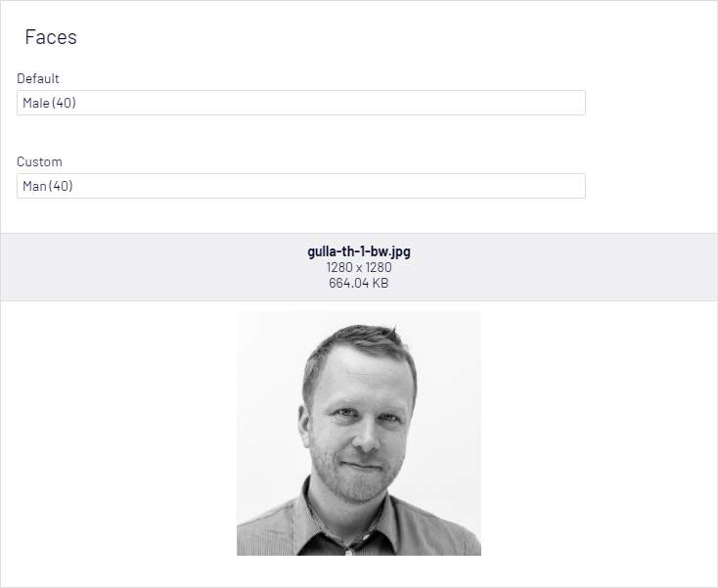The height and width of the screenshot is (588, 718).
Task: Select the "Male (40)" text value
Action: coord(50,103)
